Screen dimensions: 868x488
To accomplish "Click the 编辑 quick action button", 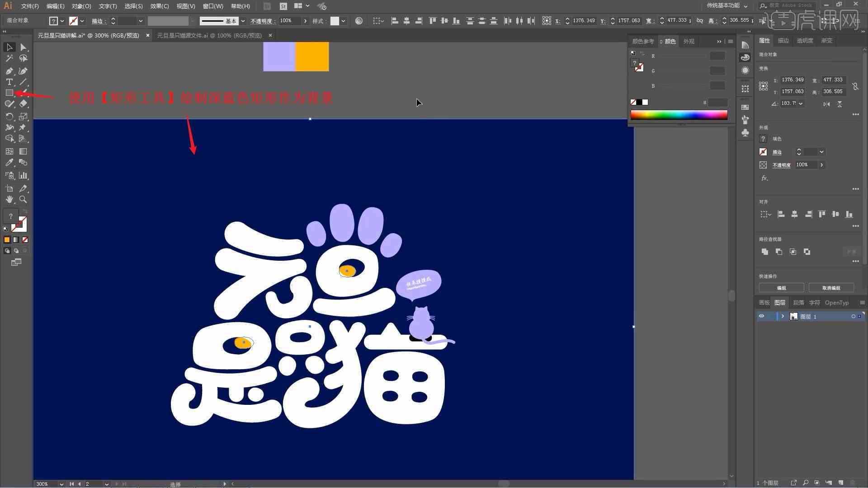I will point(782,288).
